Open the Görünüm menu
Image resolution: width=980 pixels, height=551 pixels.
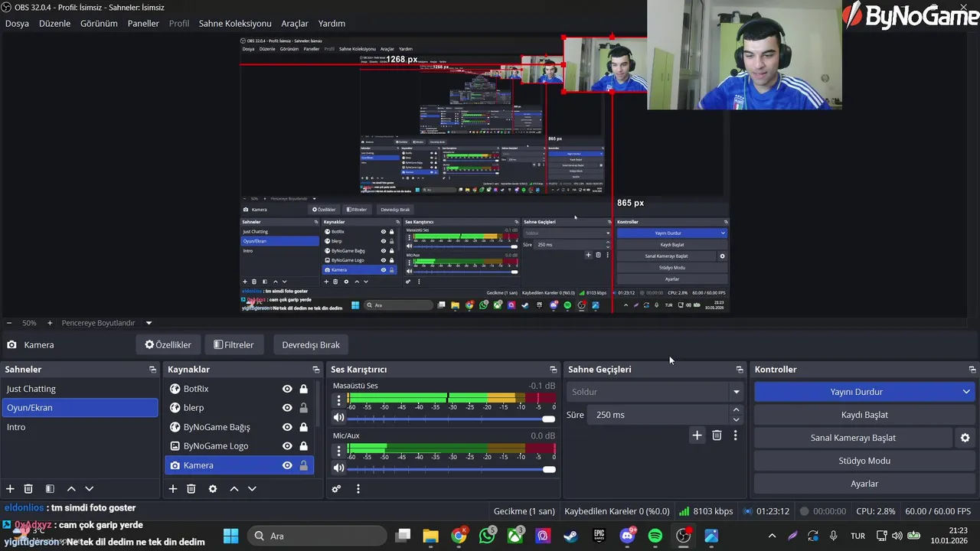point(99,24)
